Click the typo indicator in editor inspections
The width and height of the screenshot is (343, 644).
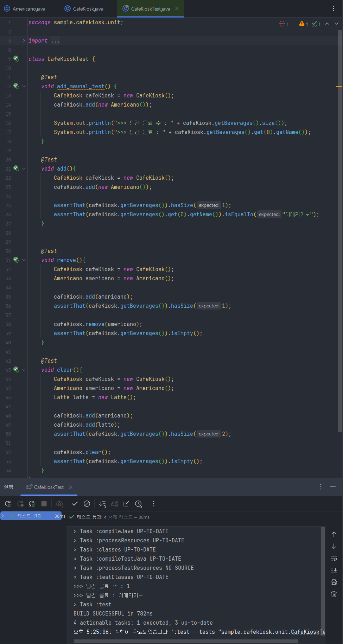coord(284,24)
